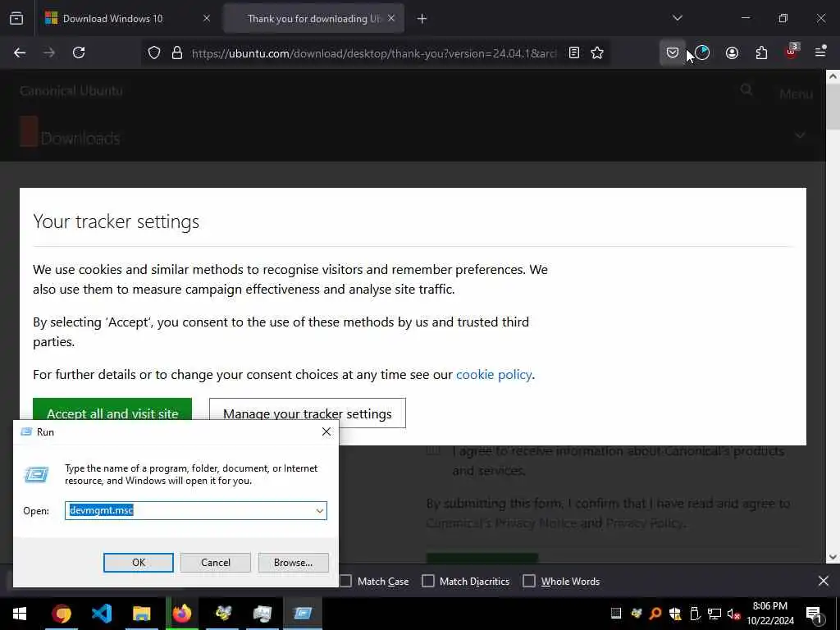Open the Windows Start menu
Screen dimensions: 840x630
pyautogui.click(x=20, y=614)
